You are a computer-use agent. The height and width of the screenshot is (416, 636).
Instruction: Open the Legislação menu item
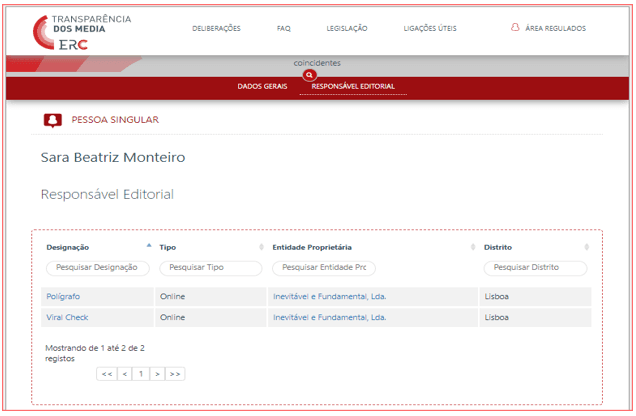(x=347, y=28)
